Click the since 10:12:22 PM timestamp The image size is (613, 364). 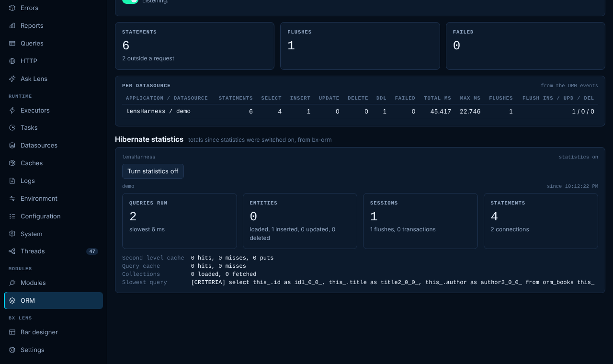[x=572, y=186]
